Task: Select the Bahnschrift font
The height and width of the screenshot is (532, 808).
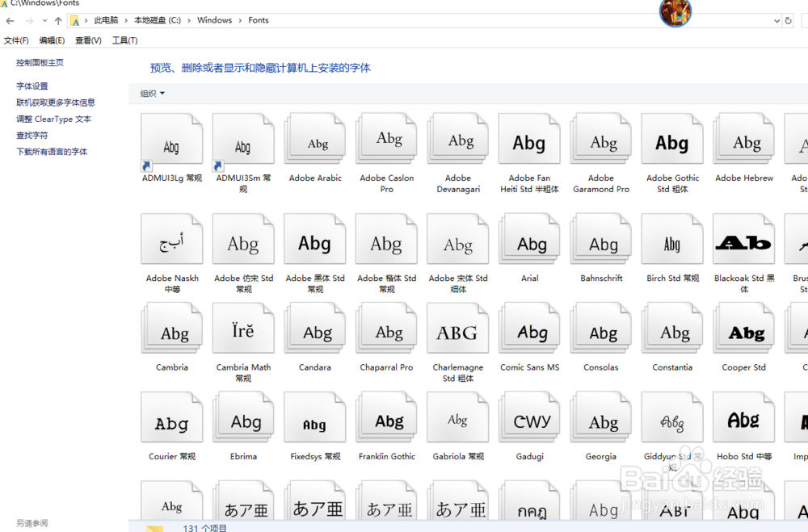Action: [x=601, y=240]
